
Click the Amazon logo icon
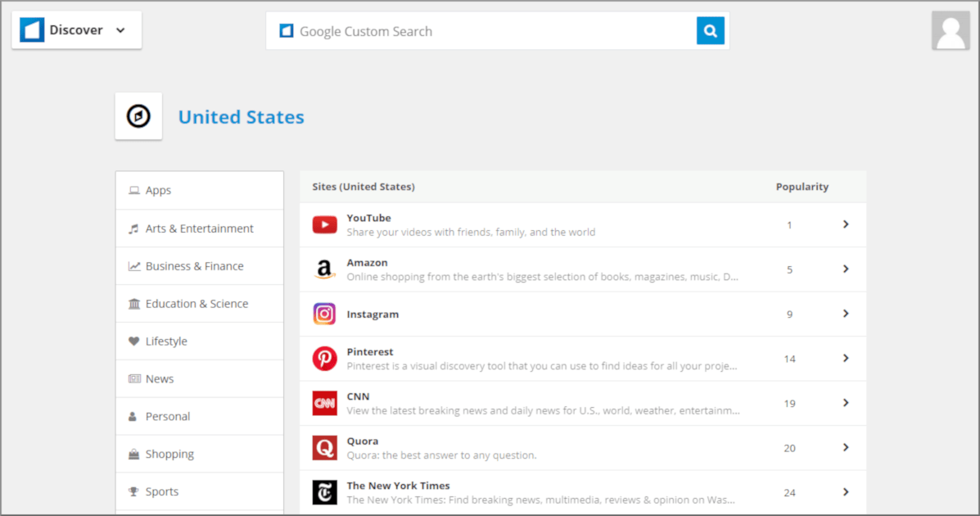point(324,269)
